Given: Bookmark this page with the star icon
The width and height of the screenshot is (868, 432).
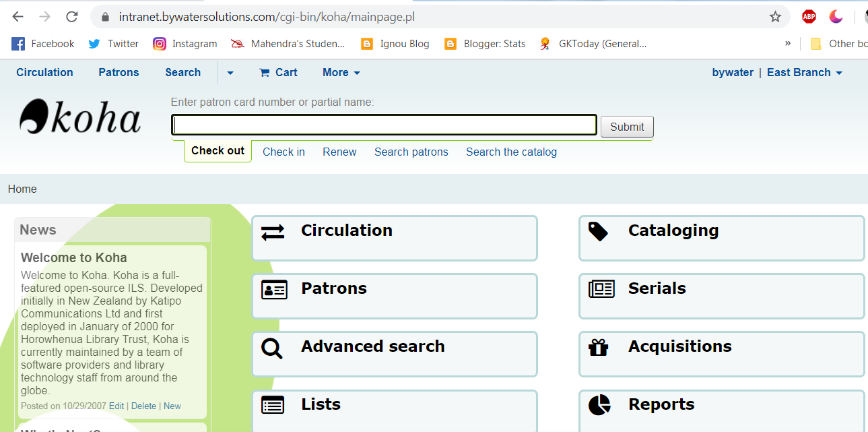Looking at the screenshot, I should click(775, 17).
